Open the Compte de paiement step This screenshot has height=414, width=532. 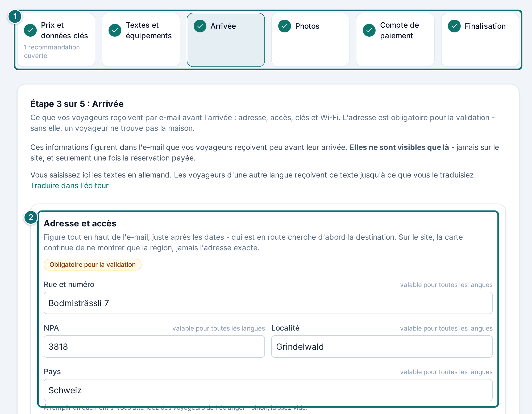[x=395, y=40]
